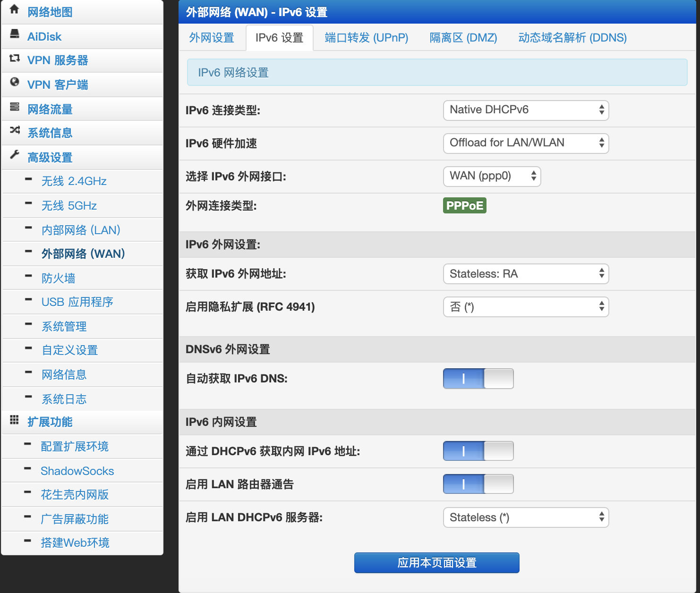Open 网络流量 via its sidebar icon
Image resolution: width=700 pixels, height=593 pixels.
(x=14, y=108)
